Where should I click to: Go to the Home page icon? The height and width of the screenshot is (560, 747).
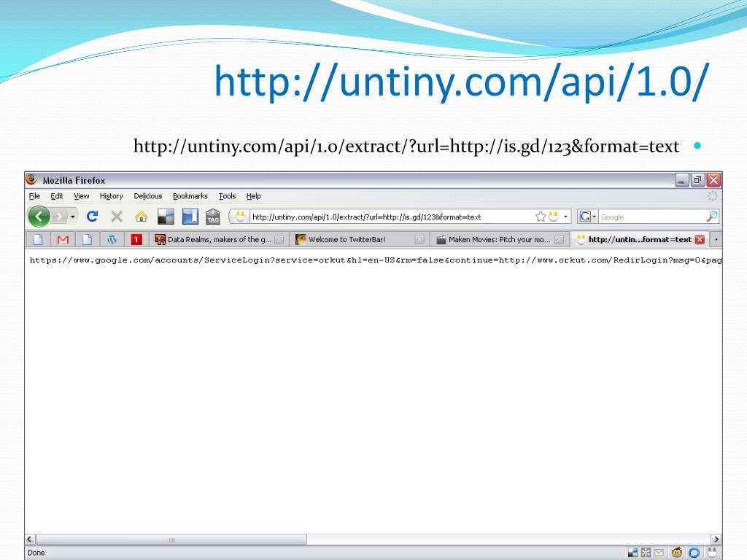141,217
